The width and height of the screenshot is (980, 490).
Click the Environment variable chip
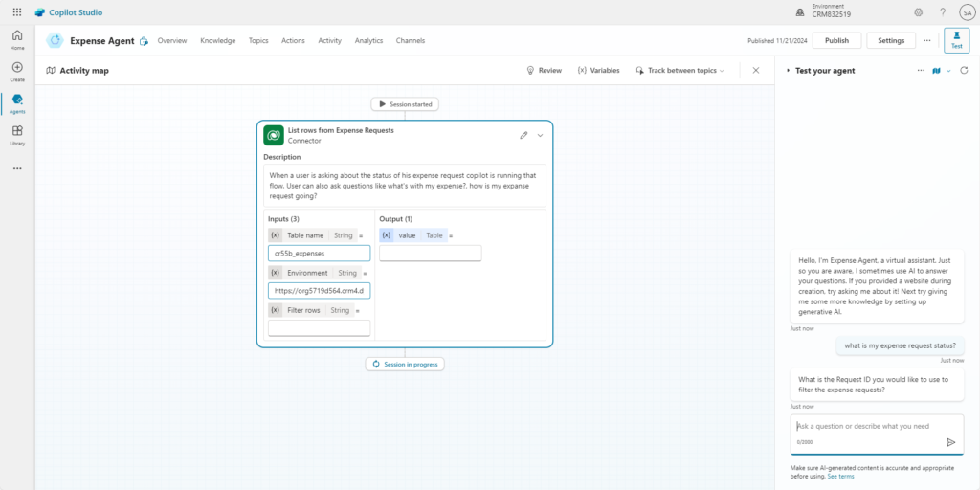click(x=314, y=273)
